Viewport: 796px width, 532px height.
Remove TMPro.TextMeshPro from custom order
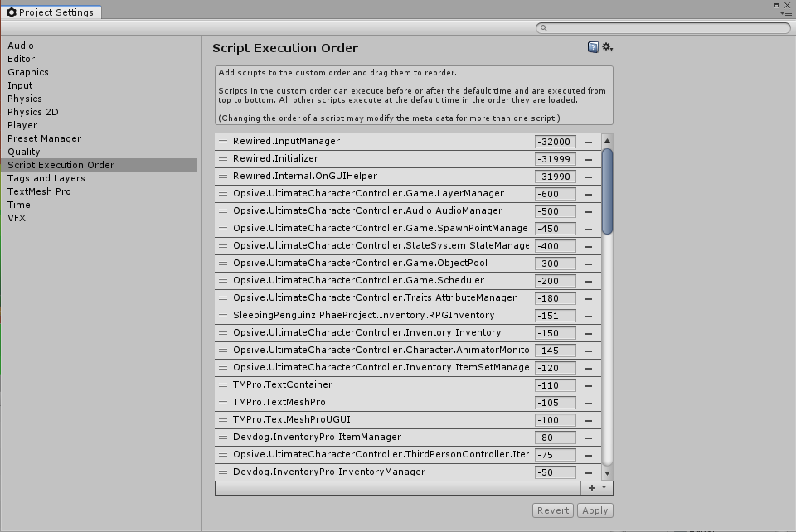(x=589, y=403)
